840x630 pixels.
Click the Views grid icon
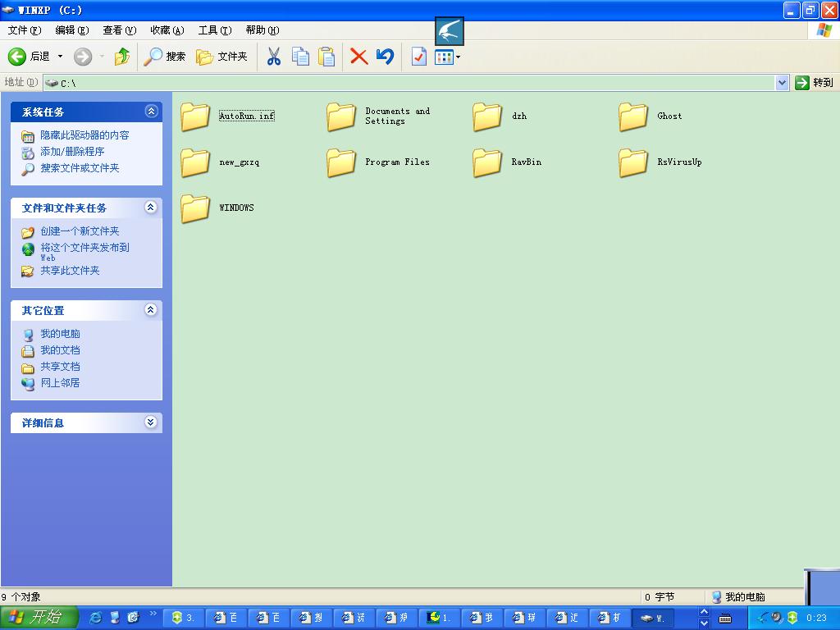pyautogui.click(x=444, y=57)
